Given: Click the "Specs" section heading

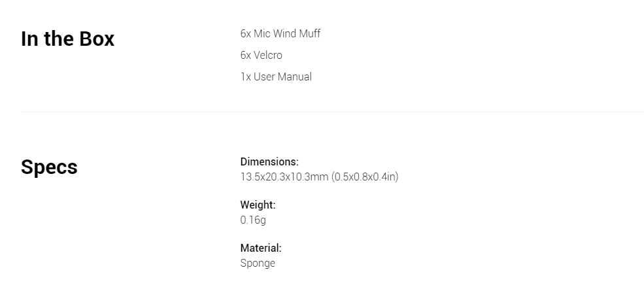Looking at the screenshot, I should pos(49,167).
